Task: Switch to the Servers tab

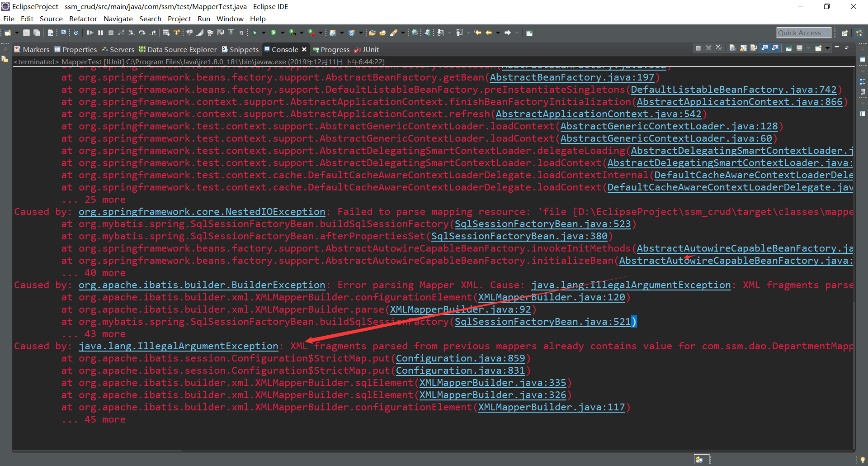Action: (118, 49)
